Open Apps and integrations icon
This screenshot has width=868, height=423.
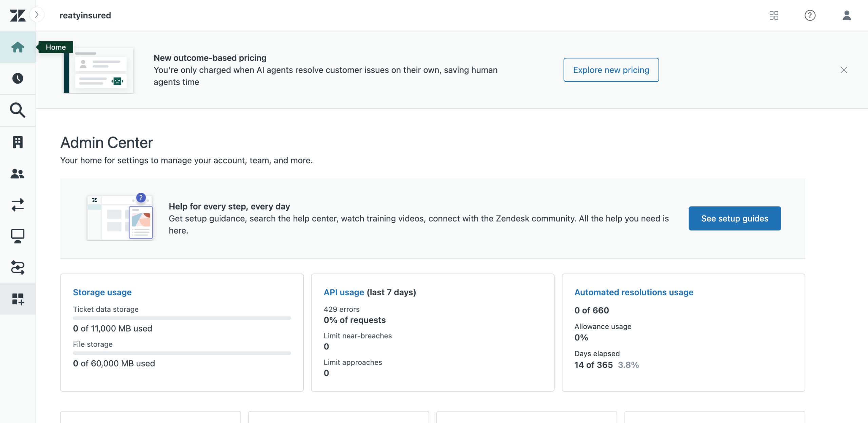click(18, 299)
